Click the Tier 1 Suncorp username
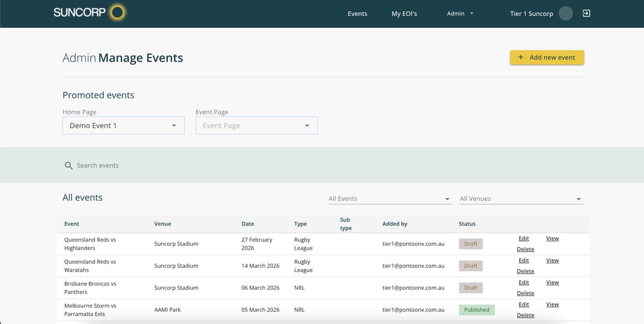 531,13
